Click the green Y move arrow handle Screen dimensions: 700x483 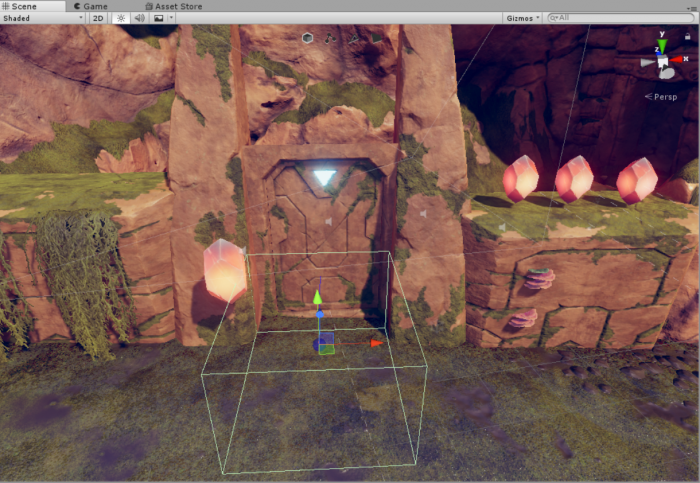(318, 297)
